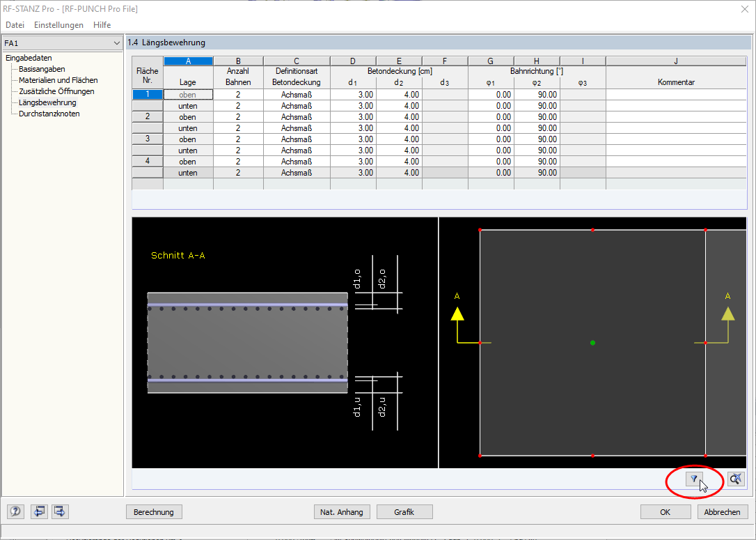Click the circled filter icon below the graphic

coord(693,479)
